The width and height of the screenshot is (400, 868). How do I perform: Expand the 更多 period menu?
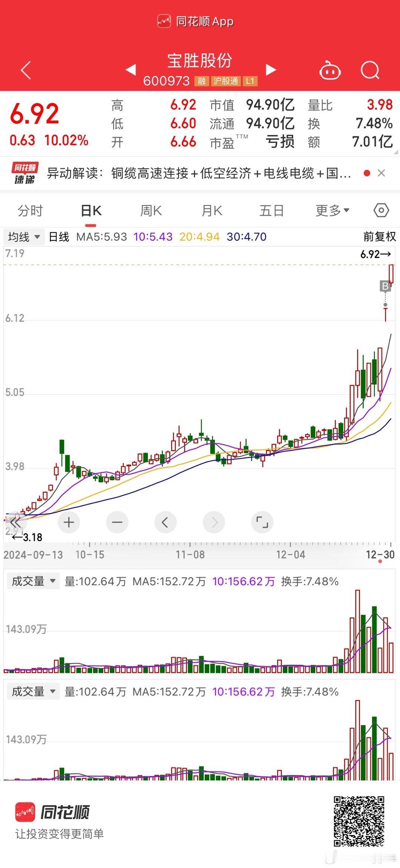click(332, 211)
